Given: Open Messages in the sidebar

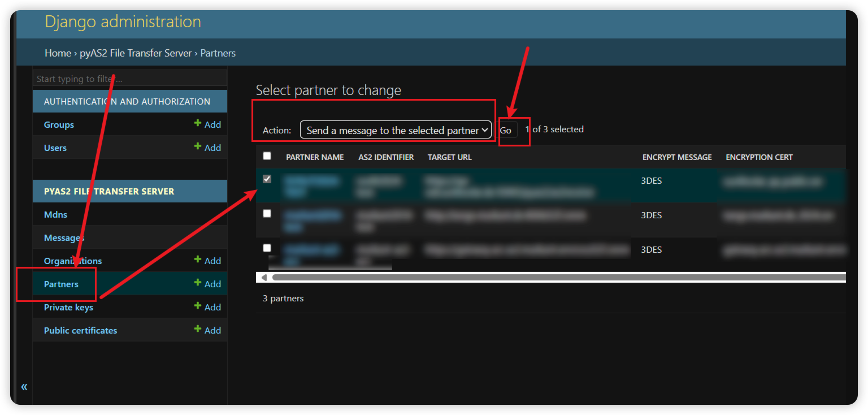Looking at the screenshot, I should 64,238.
